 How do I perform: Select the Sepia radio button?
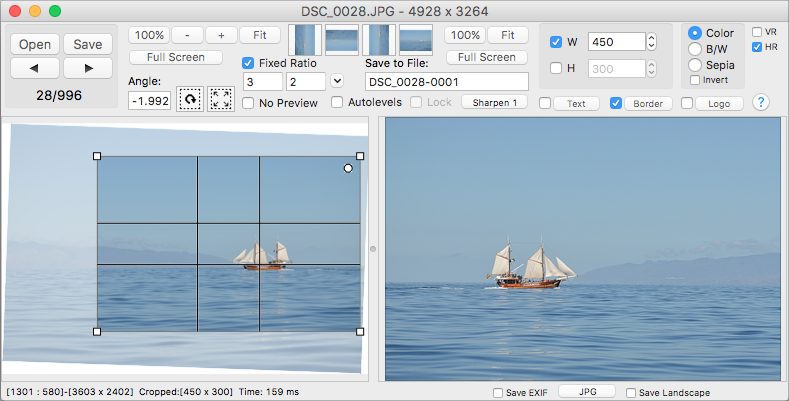(x=695, y=64)
